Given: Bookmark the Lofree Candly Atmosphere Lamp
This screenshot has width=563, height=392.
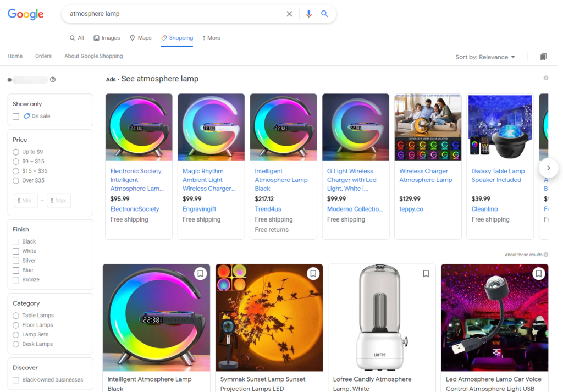Looking at the screenshot, I should click(426, 274).
